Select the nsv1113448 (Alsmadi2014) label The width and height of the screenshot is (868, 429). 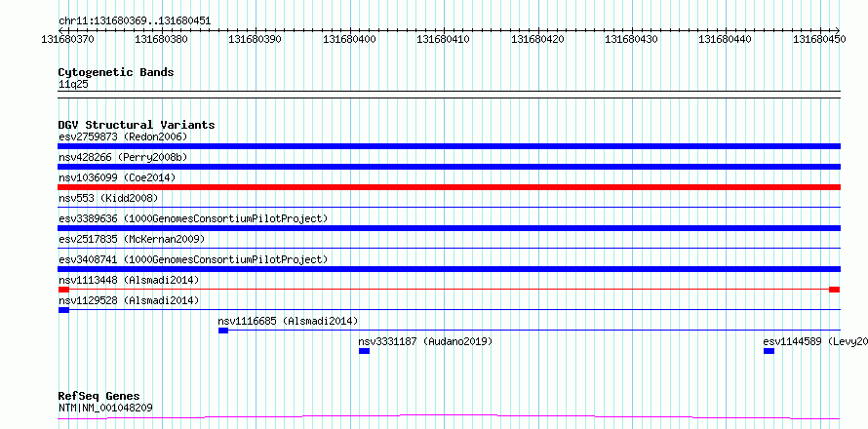click(x=129, y=280)
